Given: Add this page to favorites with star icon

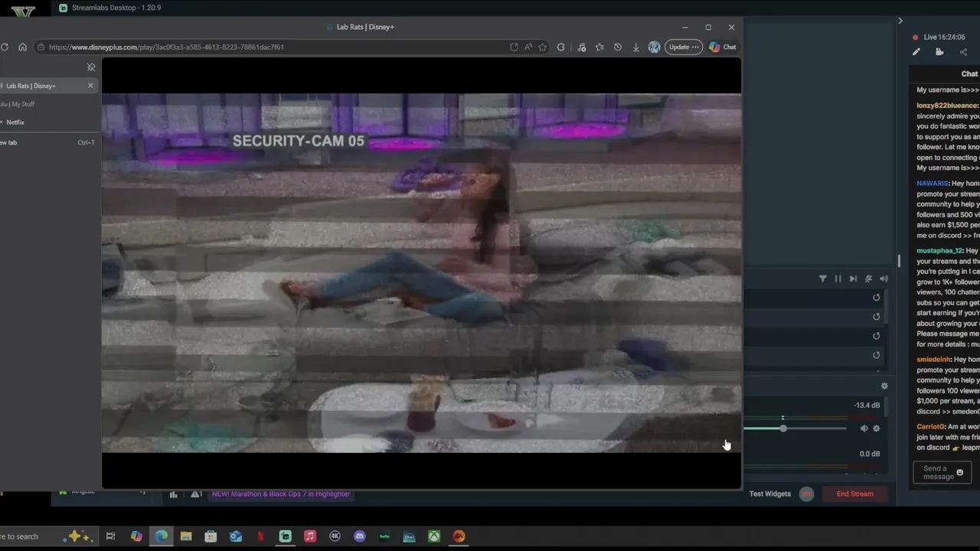Looking at the screenshot, I should pyautogui.click(x=542, y=47).
